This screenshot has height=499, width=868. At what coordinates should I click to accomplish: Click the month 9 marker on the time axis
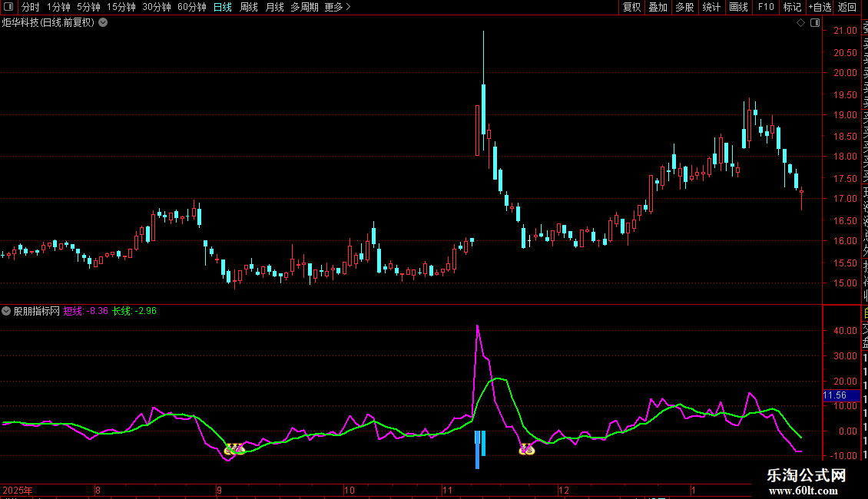pos(219,490)
